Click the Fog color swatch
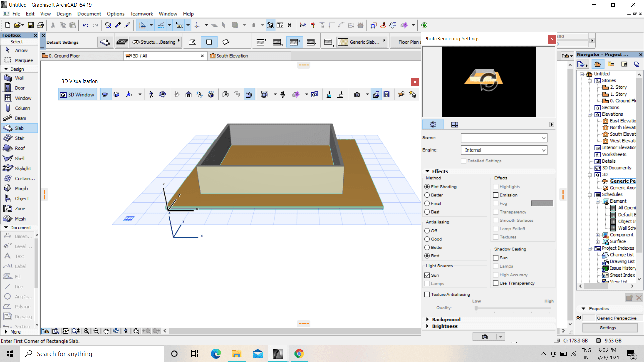644x362 pixels. point(542,203)
